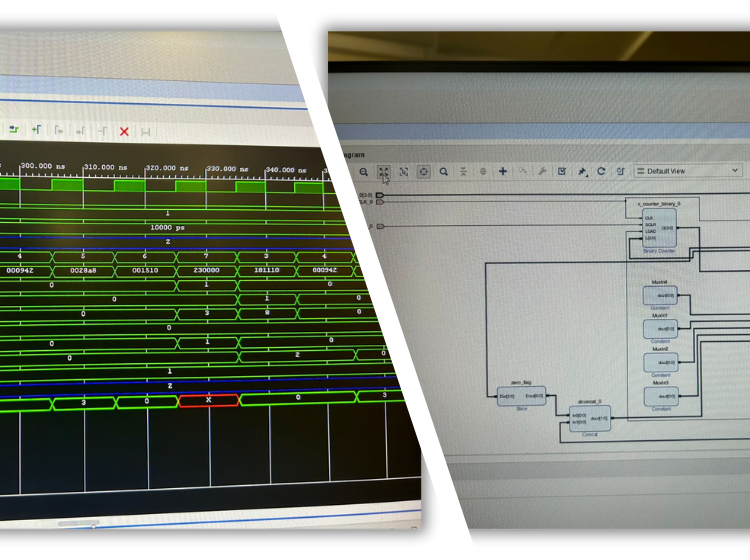The image size is (750, 560).
Task: Click the 340.000 ns time ruler mark
Action: [286, 170]
